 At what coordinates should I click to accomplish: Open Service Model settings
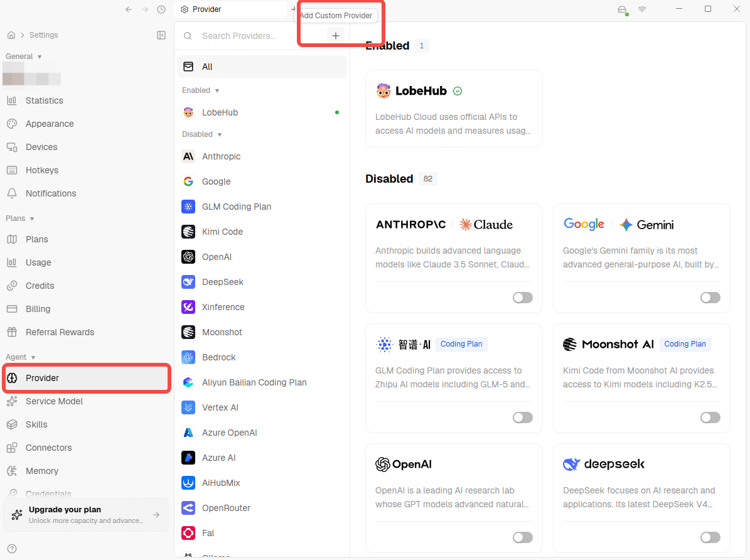pyautogui.click(x=86, y=401)
